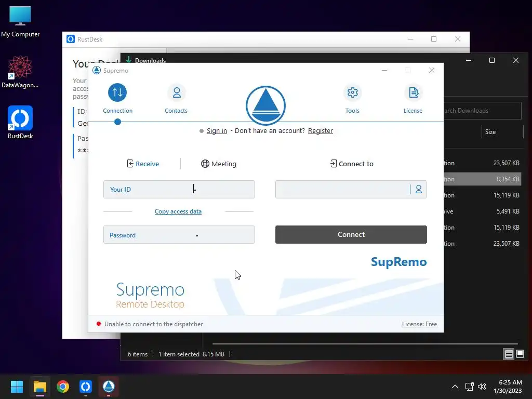Close the RustDesk window

point(458,39)
